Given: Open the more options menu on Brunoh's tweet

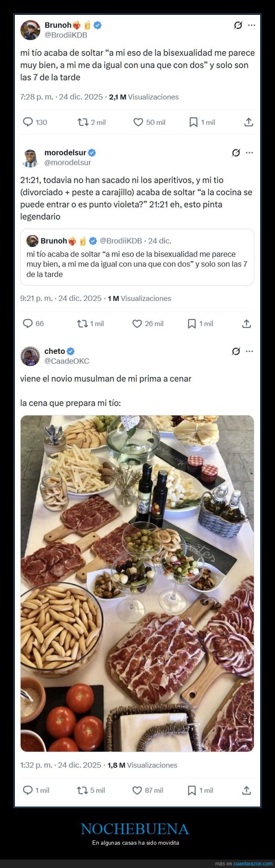Looking at the screenshot, I should point(250,25).
